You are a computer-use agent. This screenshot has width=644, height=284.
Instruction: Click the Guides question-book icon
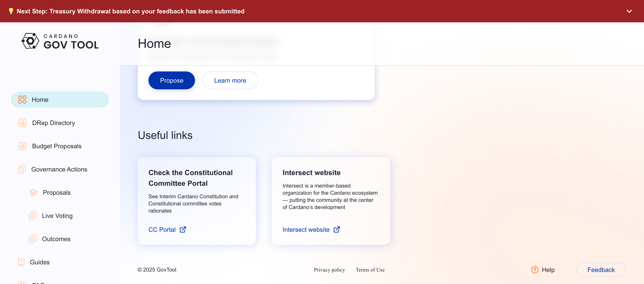(21, 262)
